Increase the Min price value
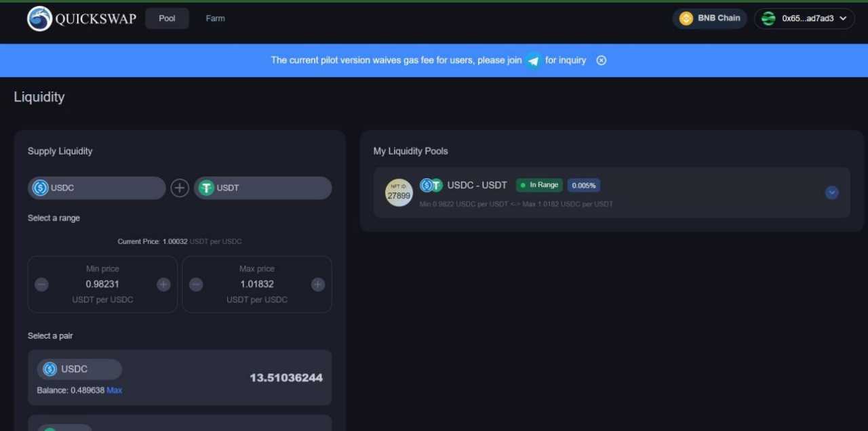 click(x=163, y=285)
